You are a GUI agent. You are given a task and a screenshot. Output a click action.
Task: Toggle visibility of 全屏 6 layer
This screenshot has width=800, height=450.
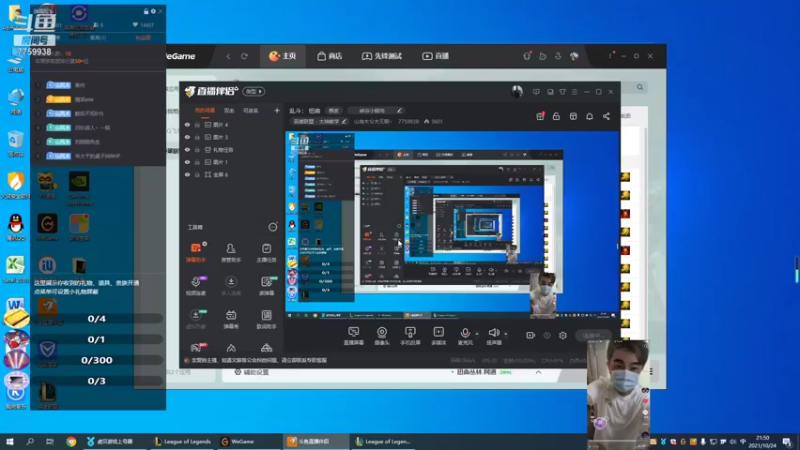[x=187, y=174]
